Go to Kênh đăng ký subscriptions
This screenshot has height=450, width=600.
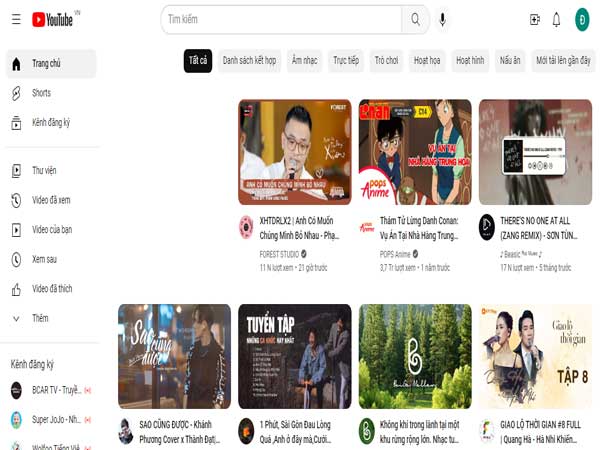[50, 123]
